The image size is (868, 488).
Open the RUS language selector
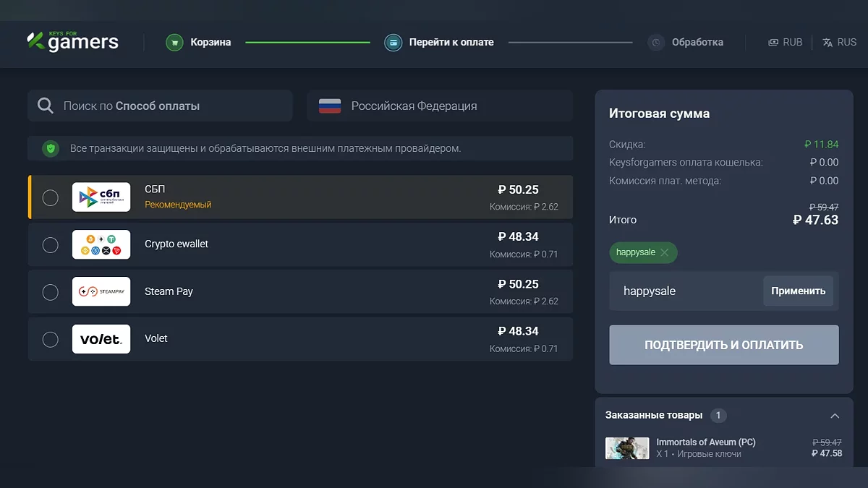pyautogui.click(x=839, y=43)
